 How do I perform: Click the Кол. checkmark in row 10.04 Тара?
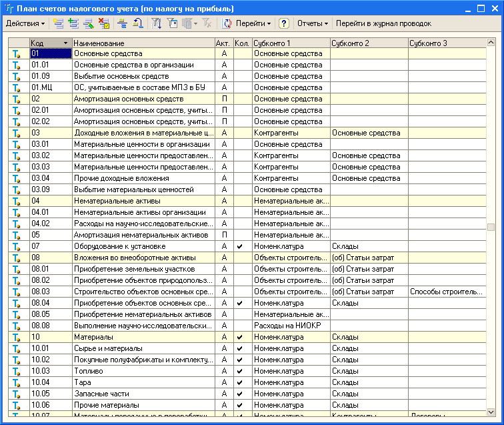pos(239,382)
